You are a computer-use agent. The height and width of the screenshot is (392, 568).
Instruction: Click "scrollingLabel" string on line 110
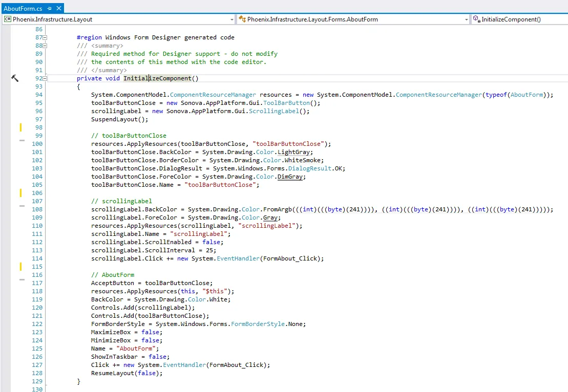[267, 226]
